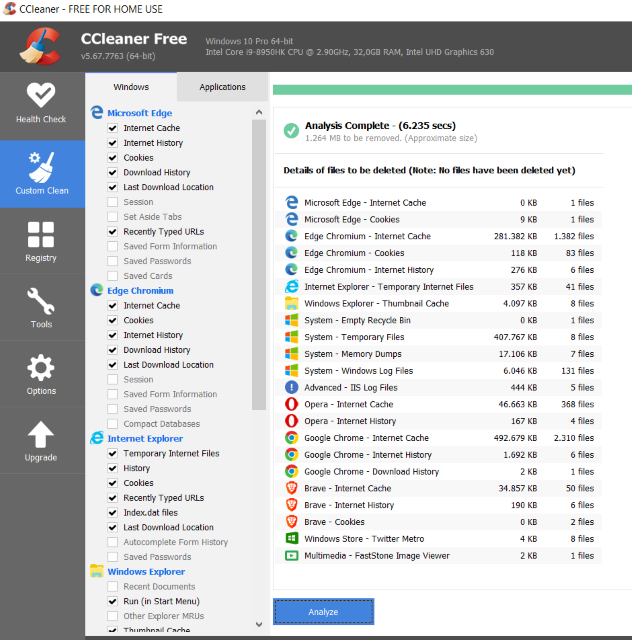The height and width of the screenshot is (640, 632).
Task: Open the Options gear icon
Action: click(41, 368)
